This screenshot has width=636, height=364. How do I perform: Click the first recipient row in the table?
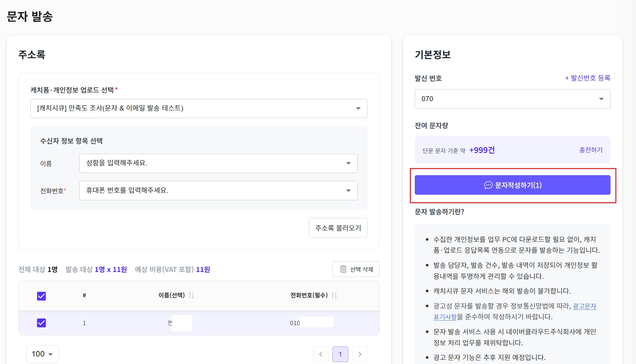[x=228, y=323]
